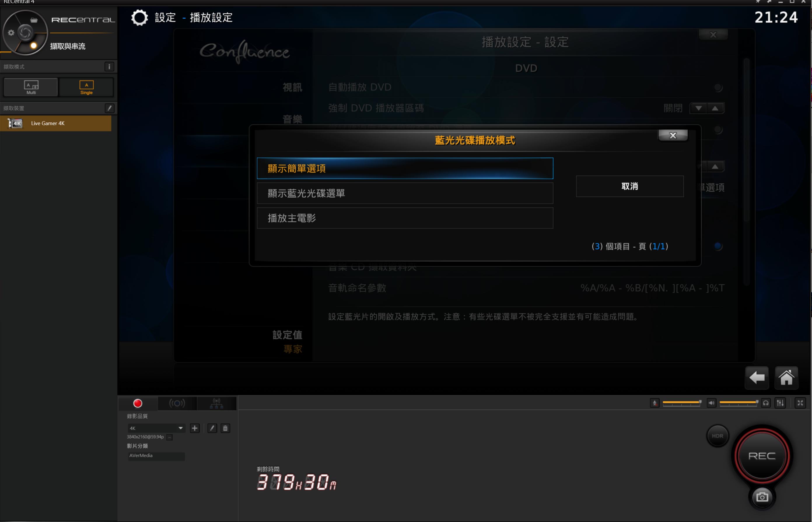Click the (3) 個項目 - 頁 (1/1) counter
The width and height of the screenshot is (812, 522).
click(x=630, y=246)
